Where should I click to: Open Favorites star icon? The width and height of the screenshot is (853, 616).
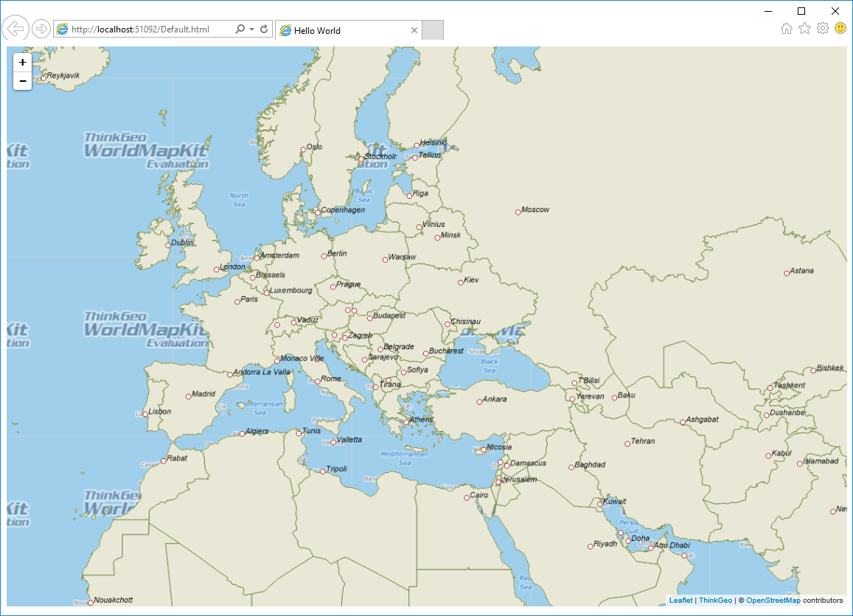[x=804, y=29]
